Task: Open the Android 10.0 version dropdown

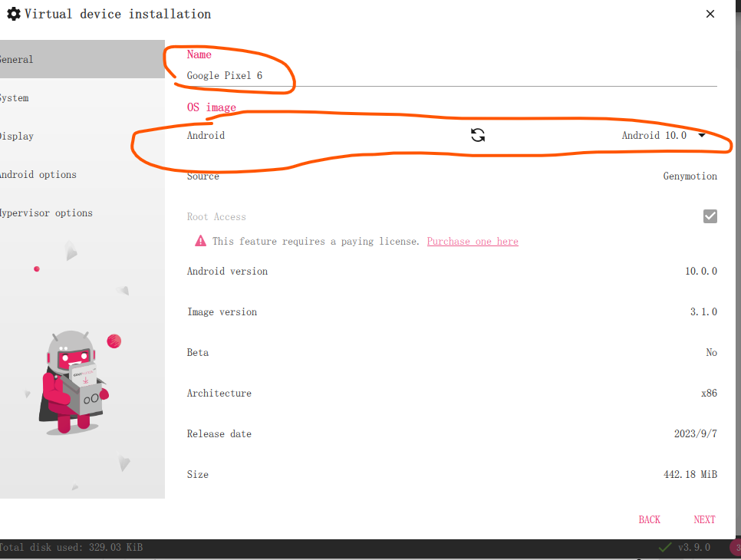Action: (x=663, y=136)
